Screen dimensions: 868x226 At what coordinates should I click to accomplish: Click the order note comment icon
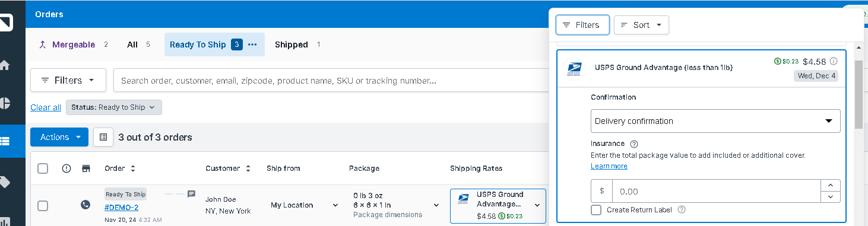[x=191, y=194]
